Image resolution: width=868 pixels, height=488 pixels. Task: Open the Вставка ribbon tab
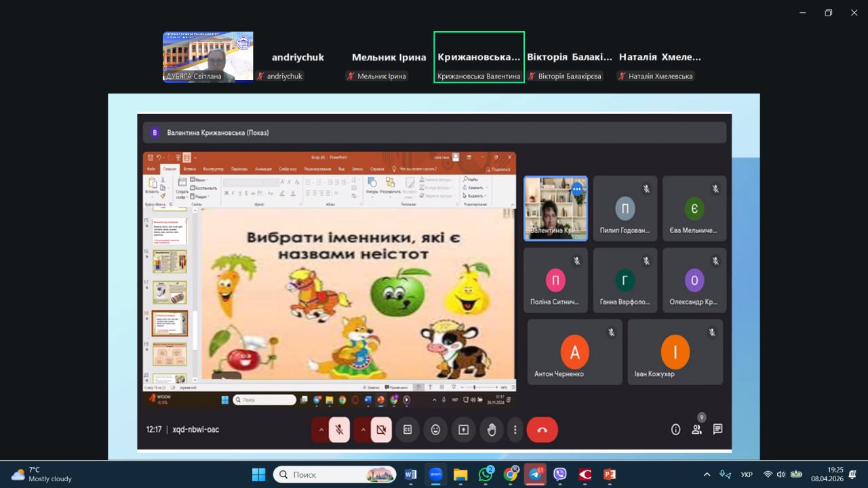point(189,169)
